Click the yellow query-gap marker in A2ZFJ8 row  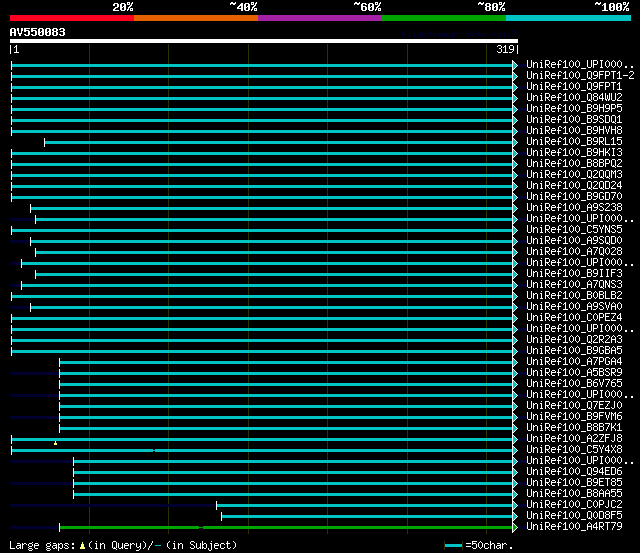(x=56, y=443)
